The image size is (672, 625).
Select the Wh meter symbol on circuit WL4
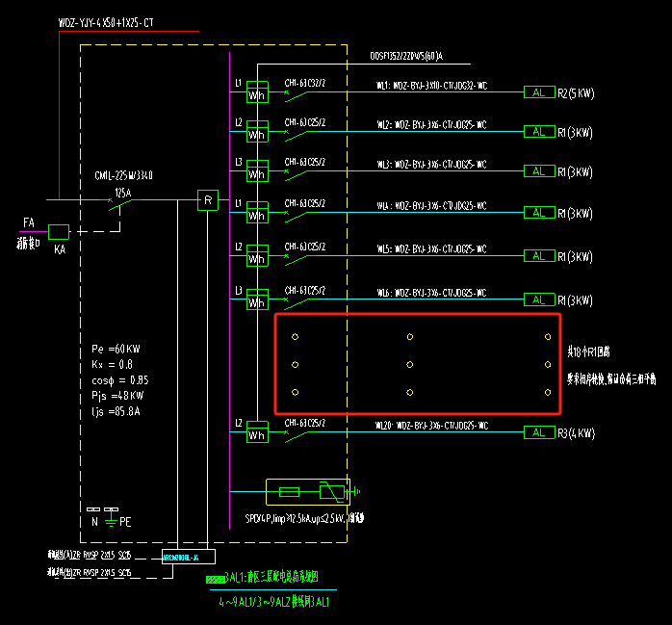(258, 212)
